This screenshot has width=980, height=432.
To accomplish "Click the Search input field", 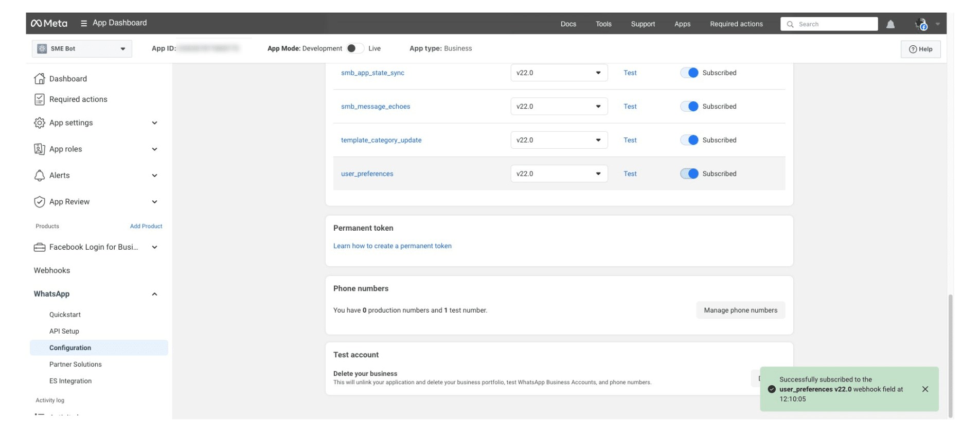I will tap(829, 24).
